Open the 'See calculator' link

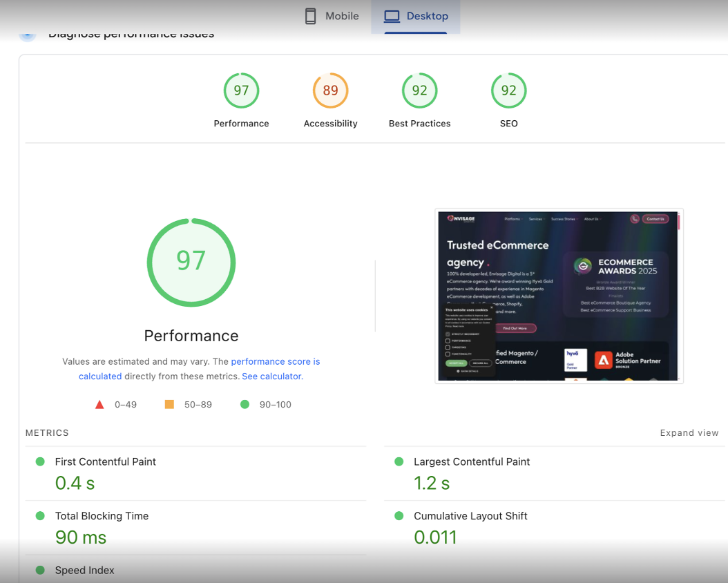coord(273,376)
